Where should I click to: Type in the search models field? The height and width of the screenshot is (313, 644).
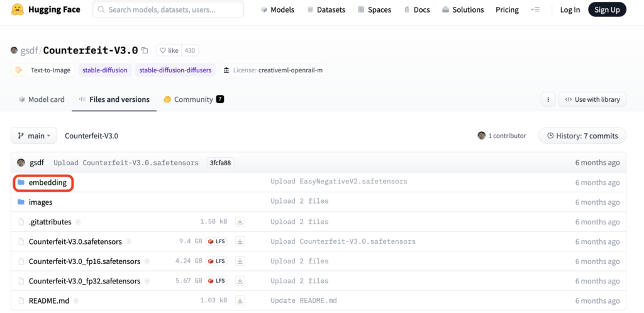click(x=169, y=10)
